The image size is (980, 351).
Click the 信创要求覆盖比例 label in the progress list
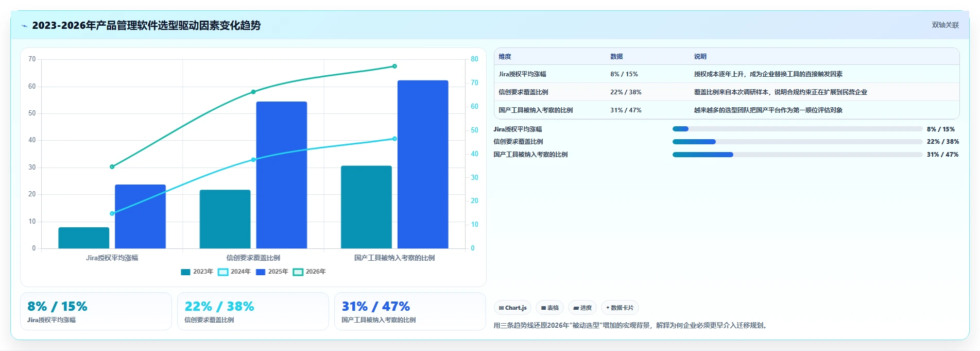518,142
